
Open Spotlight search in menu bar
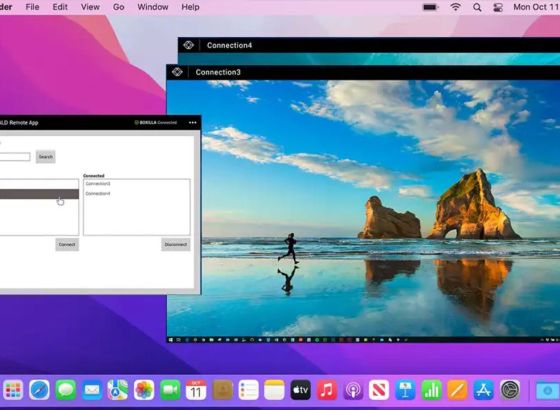477,7
